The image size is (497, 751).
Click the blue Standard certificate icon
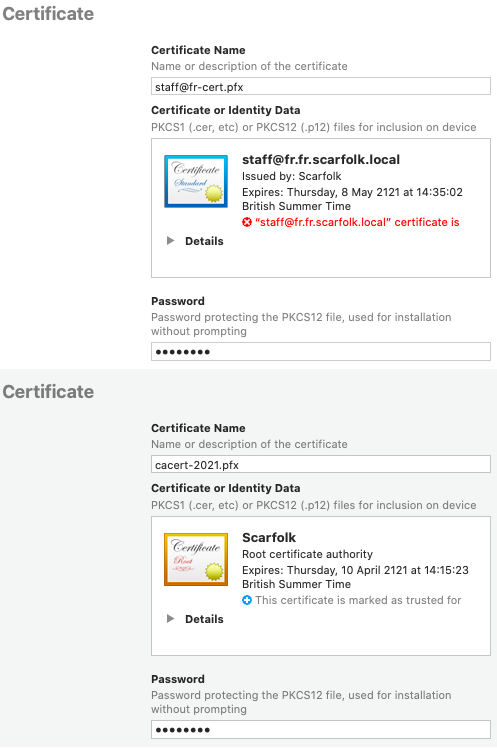(196, 181)
